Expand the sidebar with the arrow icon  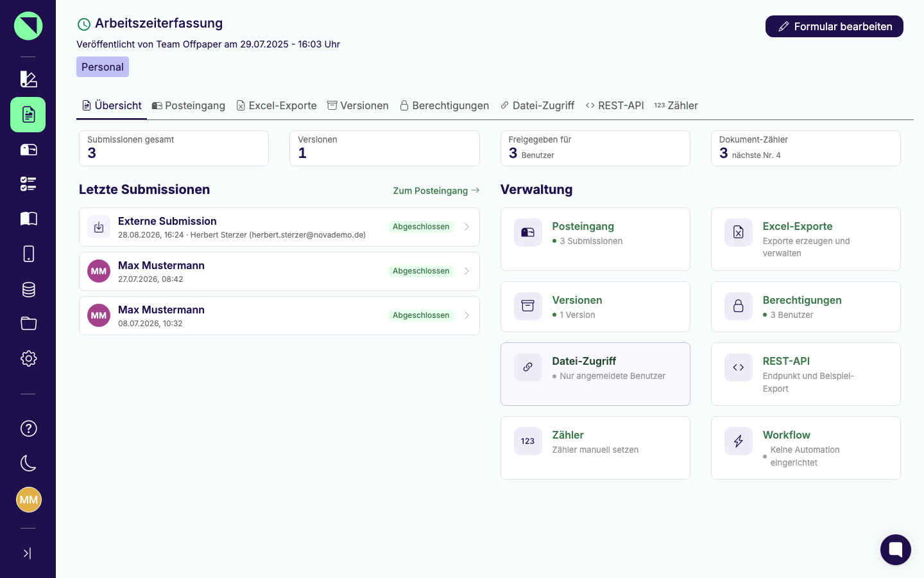coord(28,553)
